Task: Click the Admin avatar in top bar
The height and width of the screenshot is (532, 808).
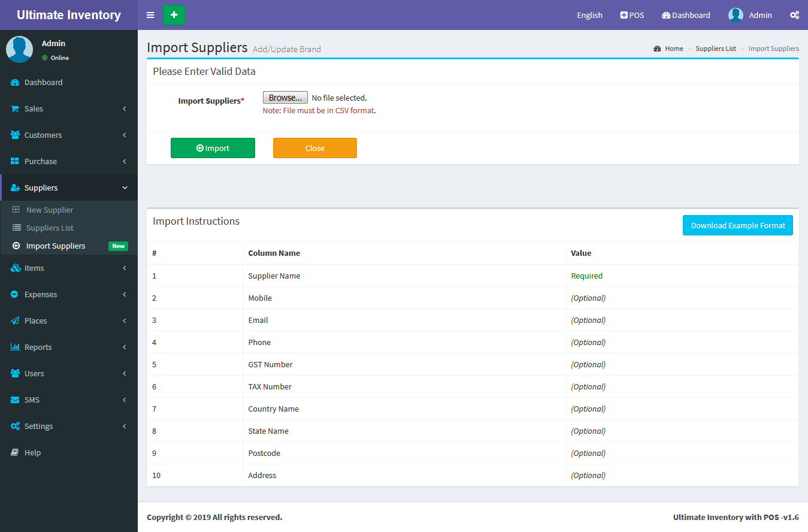Action: [736, 15]
